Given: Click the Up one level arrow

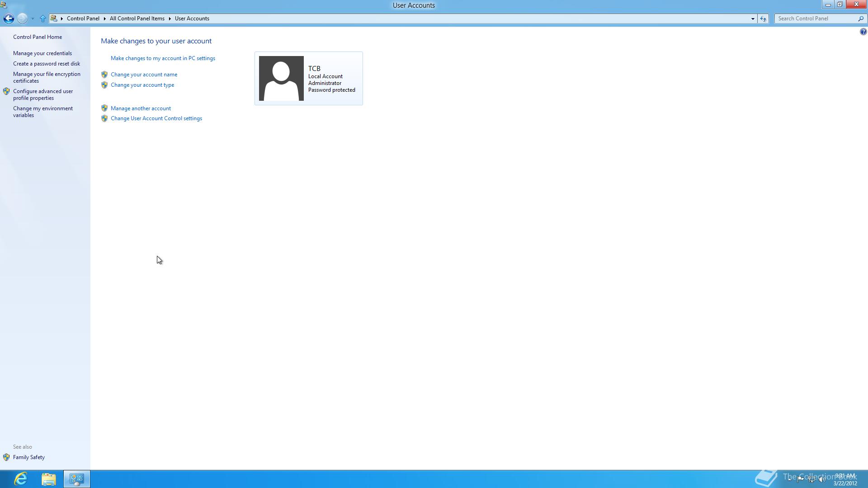Looking at the screenshot, I should click(43, 19).
